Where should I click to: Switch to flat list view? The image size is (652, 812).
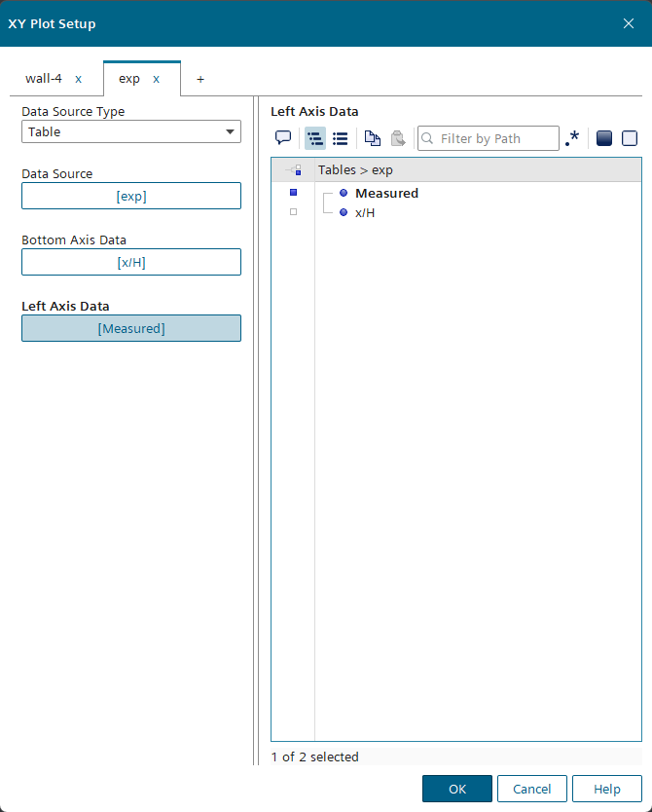[341, 138]
